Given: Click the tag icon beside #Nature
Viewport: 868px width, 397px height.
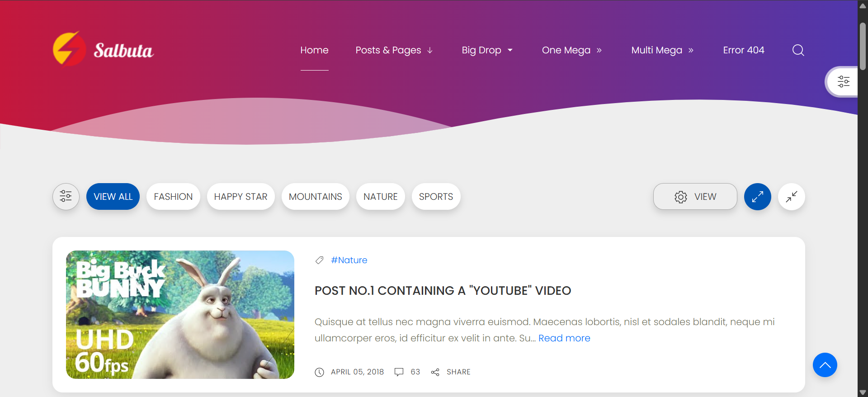Looking at the screenshot, I should point(320,260).
